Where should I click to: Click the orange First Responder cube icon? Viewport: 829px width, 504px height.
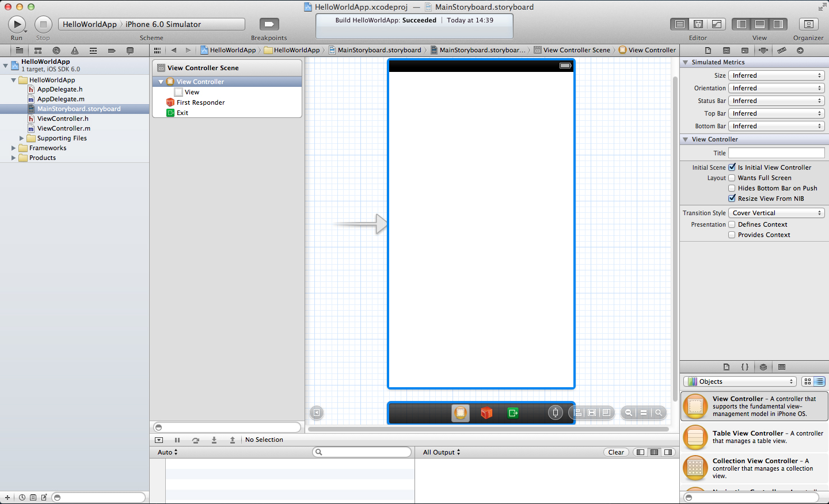click(x=486, y=412)
